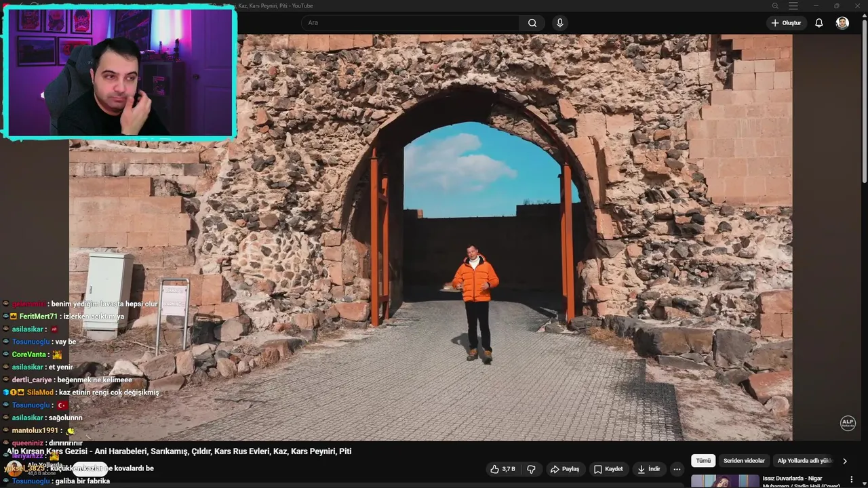
Task: Click chat message 'benim yediğim lavaşta hepsi olur'
Action: point(103,304)
